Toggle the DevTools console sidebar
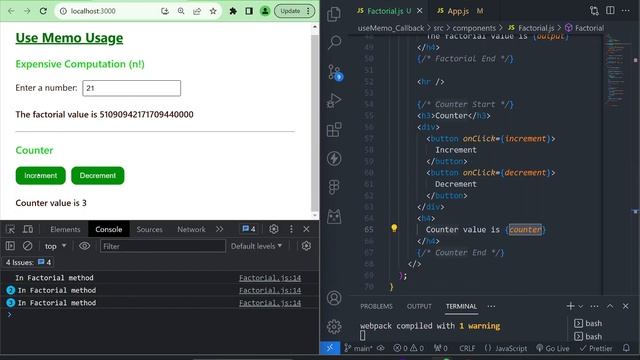 tap(10, 246)
